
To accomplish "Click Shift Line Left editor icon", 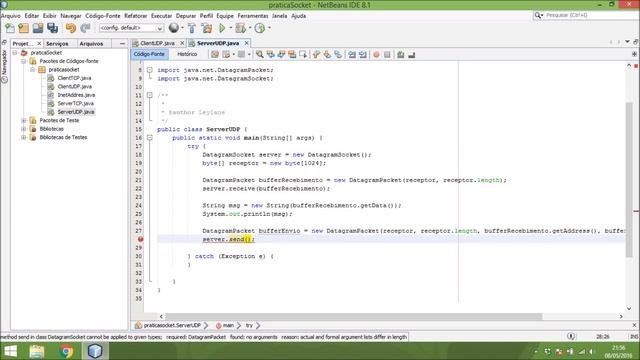I will pos(352,54).
